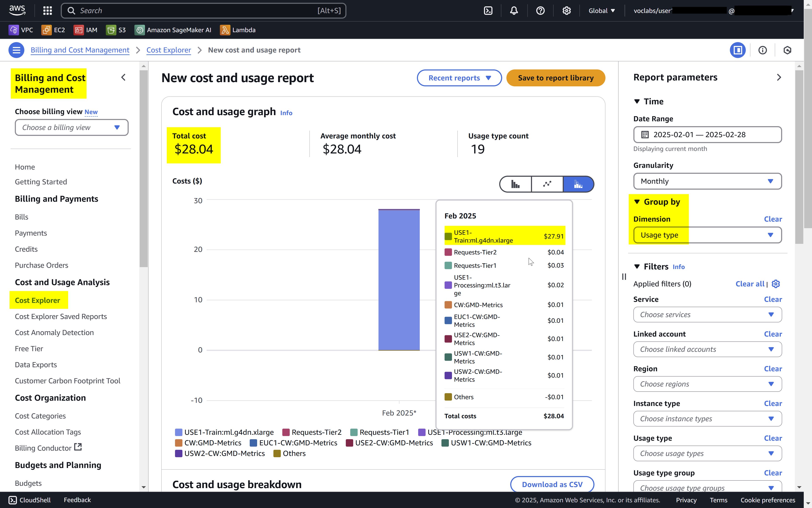This screenshot has height=508, width=812.
Task: Open the Granularity Monthly dropdown
Action: [707, 181]
